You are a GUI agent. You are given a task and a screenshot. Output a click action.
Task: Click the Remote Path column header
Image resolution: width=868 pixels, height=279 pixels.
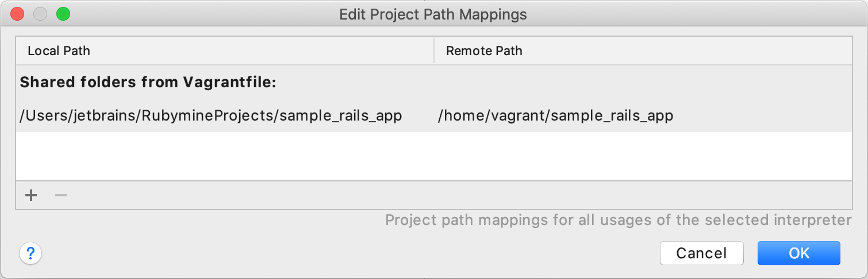click(484, 51)
